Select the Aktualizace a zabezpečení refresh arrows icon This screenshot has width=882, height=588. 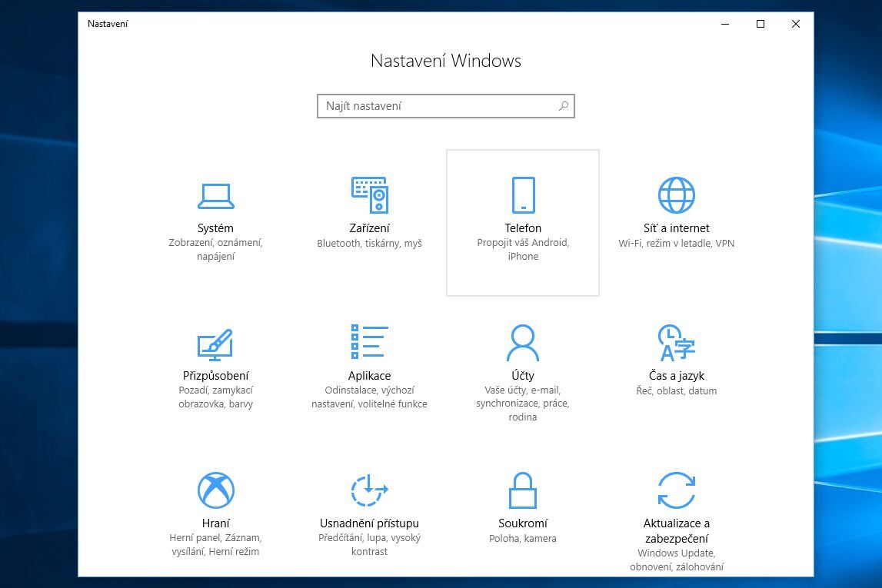point(677,490)
